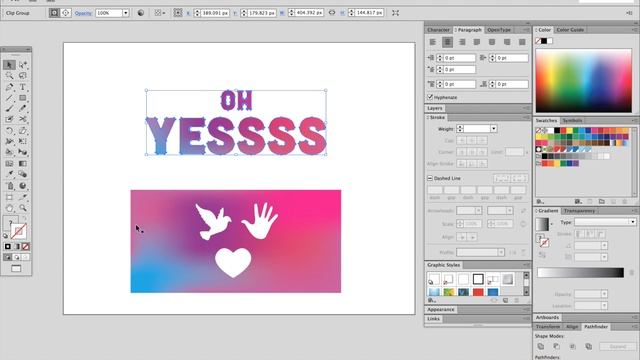Open Align selection dropdown in control bar
Image resolution: width=640 pixels, height=360 pixels.
[x=159, y=13]
